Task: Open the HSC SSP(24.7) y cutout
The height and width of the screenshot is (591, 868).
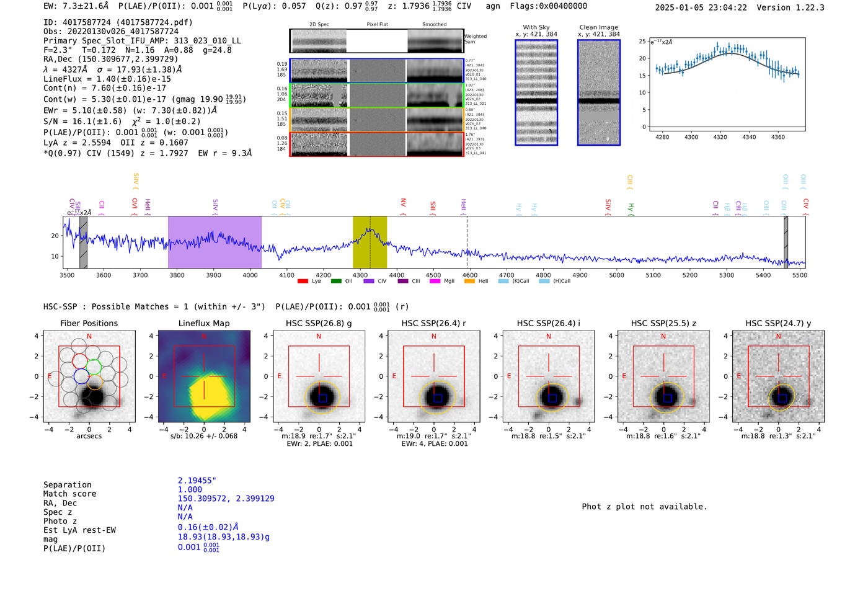Action: [x=779, y=376]
